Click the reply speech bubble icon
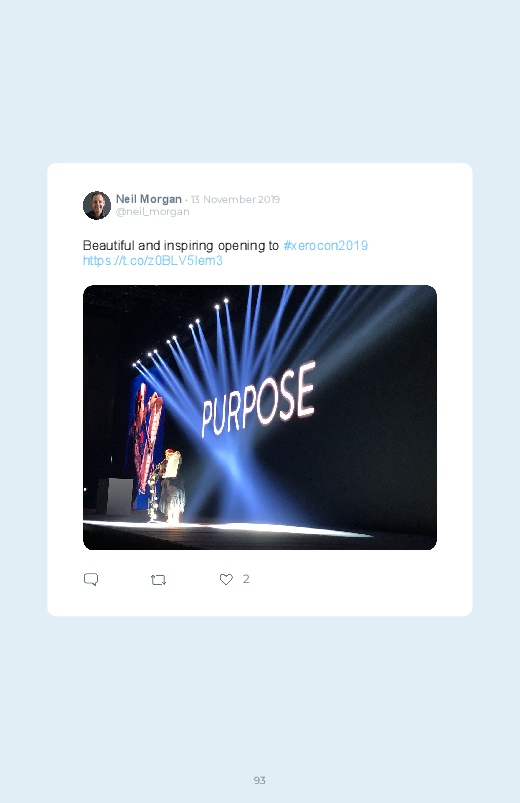The height and width of the screenshot is (803, 520). [x=91, y=579]
